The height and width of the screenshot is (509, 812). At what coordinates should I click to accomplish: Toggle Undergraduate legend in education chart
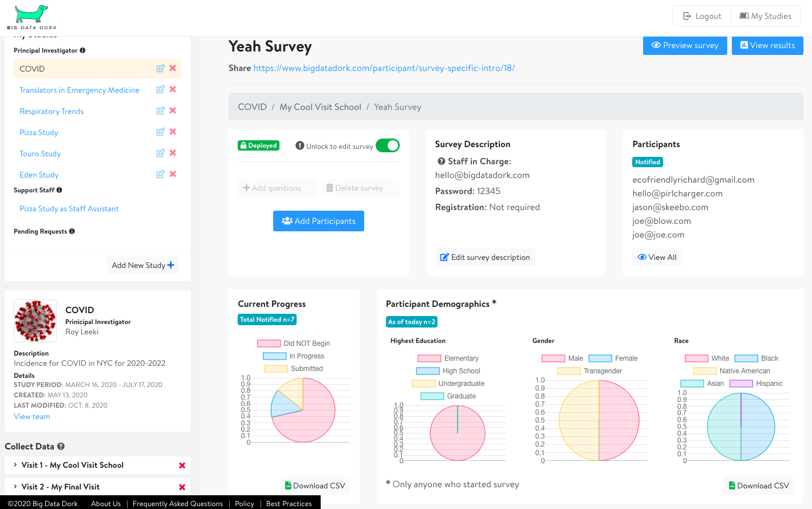coord(448,384)
